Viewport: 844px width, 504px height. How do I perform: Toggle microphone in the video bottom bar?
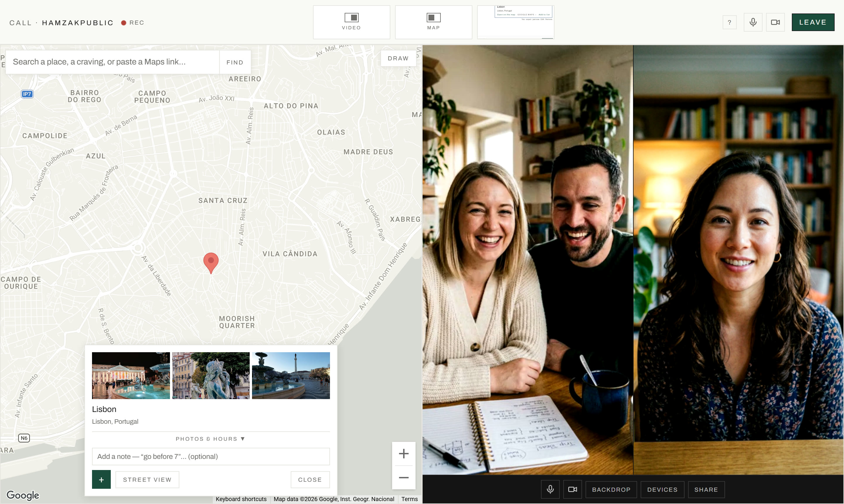pos(550,489)
